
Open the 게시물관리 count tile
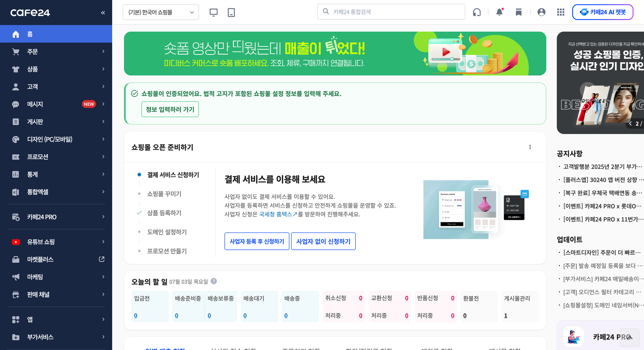tap(520, 306)
